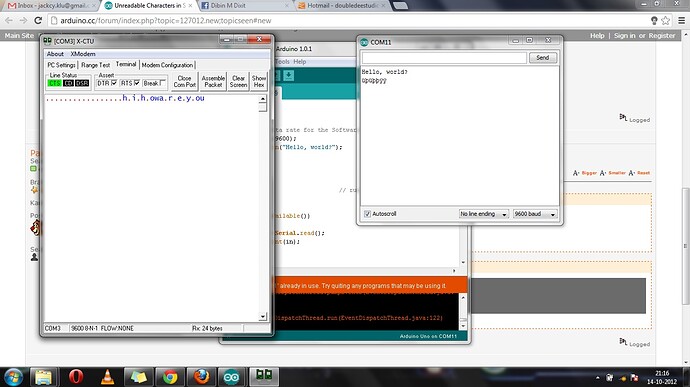Click the DSR line status indicator

pyautogui.click(x=82, y=83)
